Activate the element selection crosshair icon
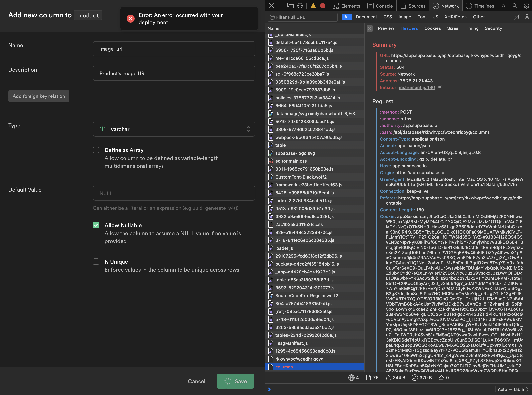 [300, 6]
